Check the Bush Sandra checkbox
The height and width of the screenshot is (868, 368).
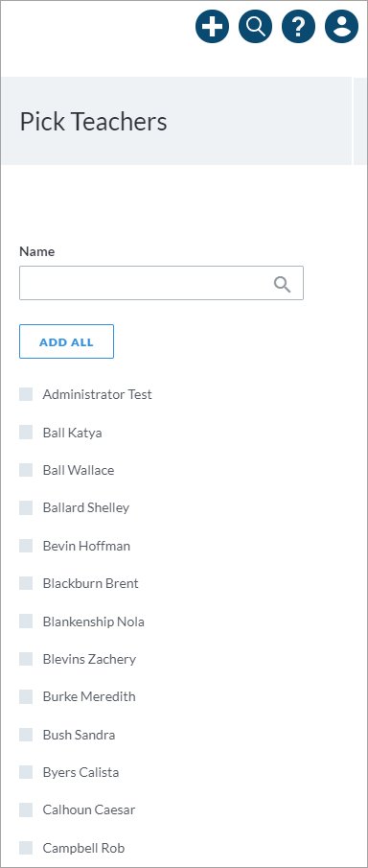click(x=26, y=735)
